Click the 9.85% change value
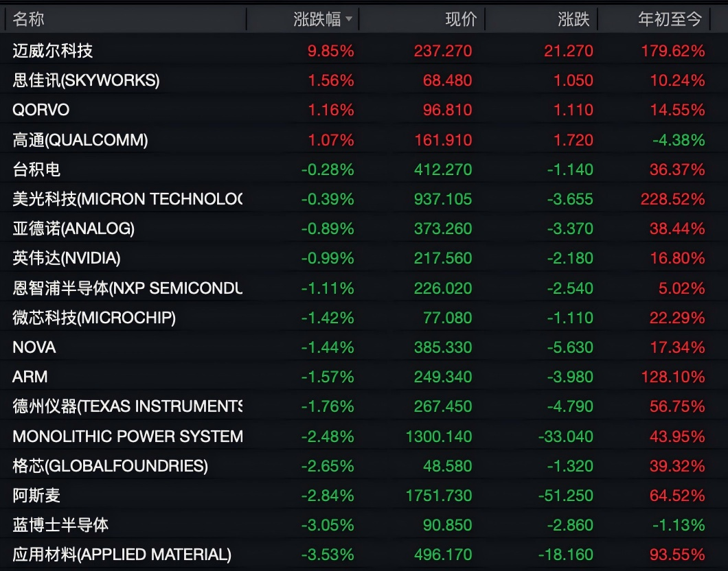This screenshot has width=728, height=571. 330,51
